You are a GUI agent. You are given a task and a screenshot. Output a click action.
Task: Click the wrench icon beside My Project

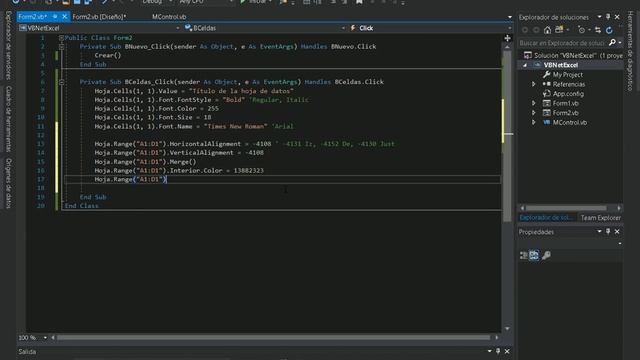click(547, 74)
